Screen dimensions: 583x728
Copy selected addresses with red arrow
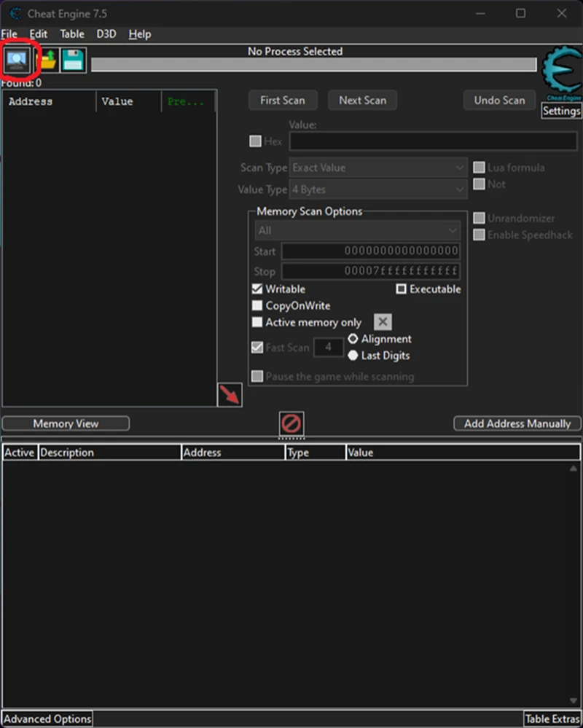coord(230,395)
